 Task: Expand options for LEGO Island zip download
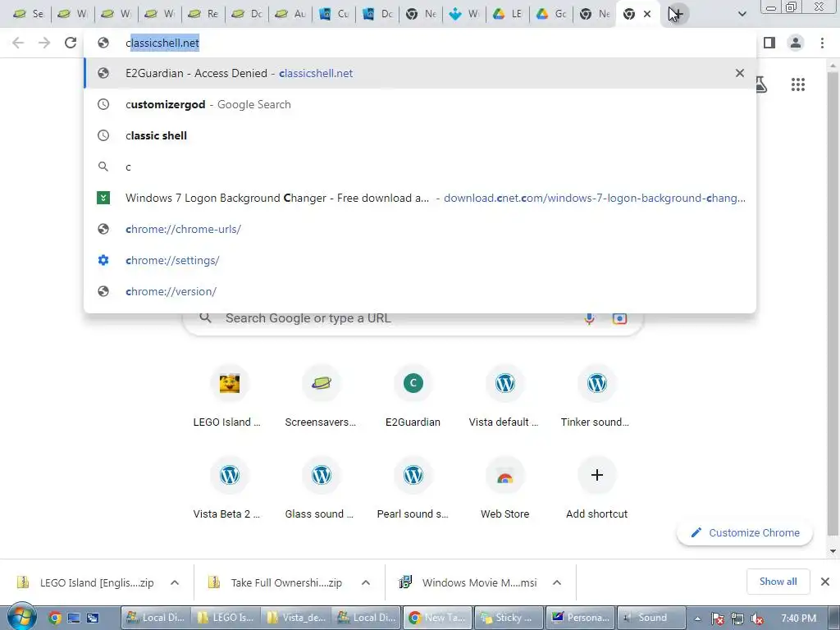(175, 582)
